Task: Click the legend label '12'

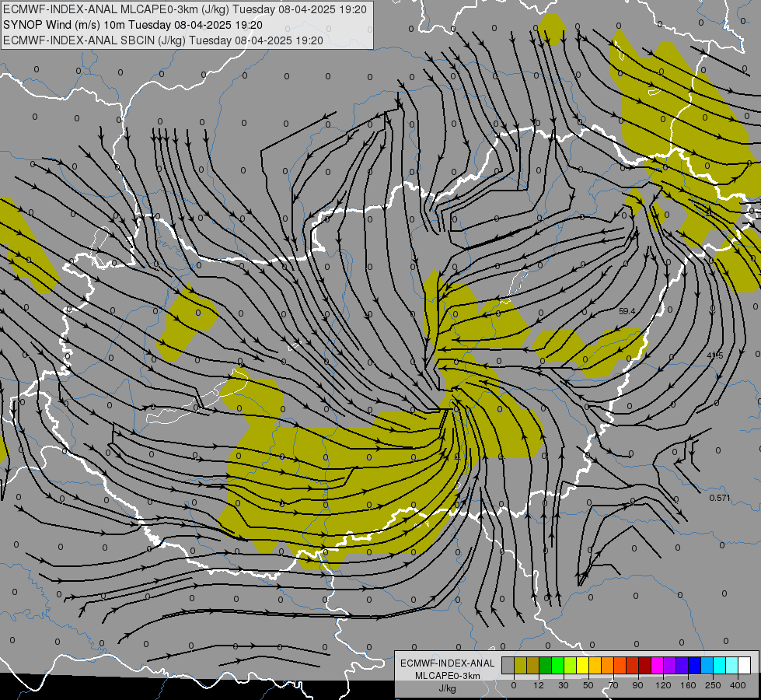Action: [x=539, y=685]
